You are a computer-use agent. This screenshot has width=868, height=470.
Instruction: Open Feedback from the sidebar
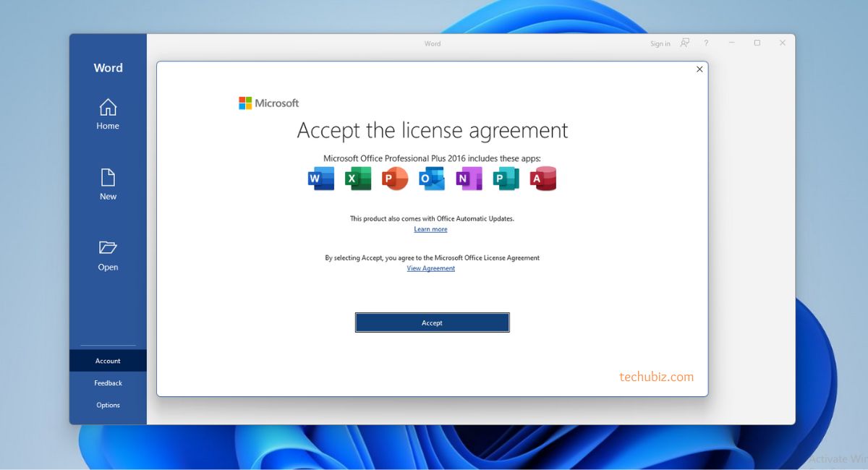[x=108, y=383]
